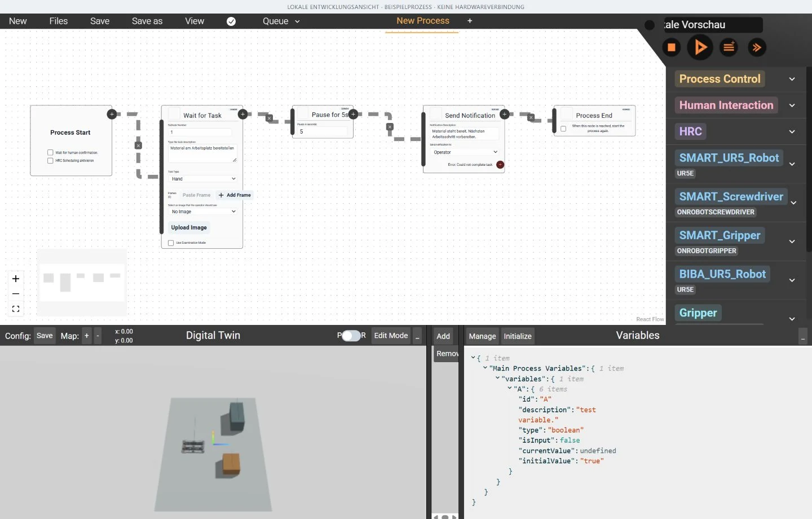Viewport: 812px width, 519px height.
Task: Click the plus handle on Process Start node
Action: click(x=112, y=114)
